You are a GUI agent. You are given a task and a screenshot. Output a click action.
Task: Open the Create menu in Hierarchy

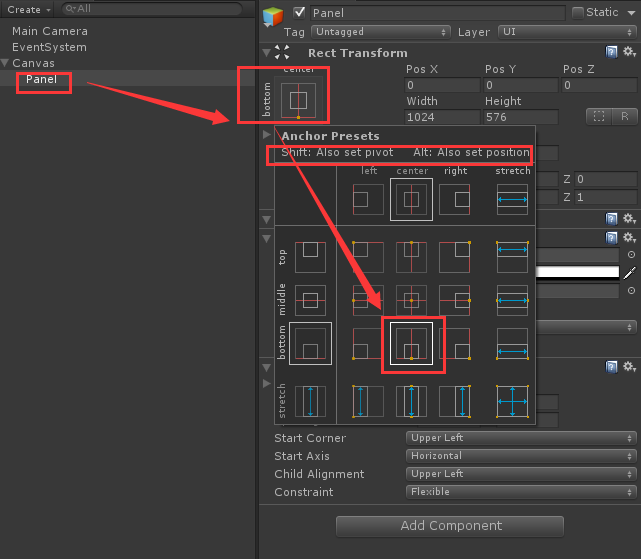pyautogui.click(x=28, y=9)
